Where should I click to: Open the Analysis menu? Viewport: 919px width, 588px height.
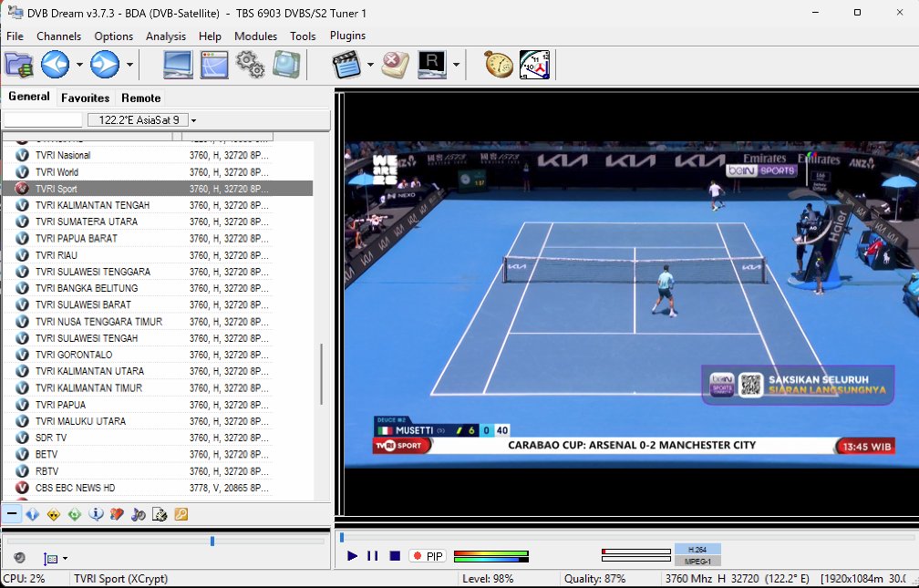pos(166,36)
